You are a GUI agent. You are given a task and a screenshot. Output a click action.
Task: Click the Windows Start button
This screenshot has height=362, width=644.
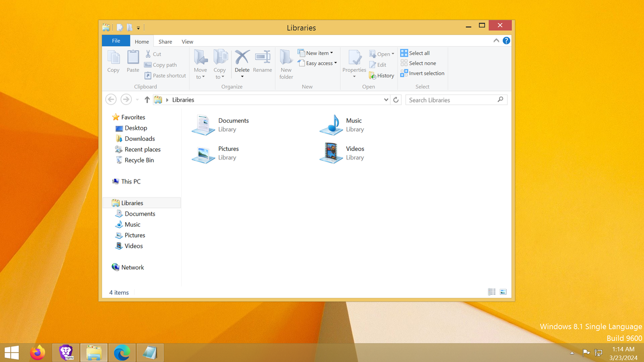tap(12, 353)
